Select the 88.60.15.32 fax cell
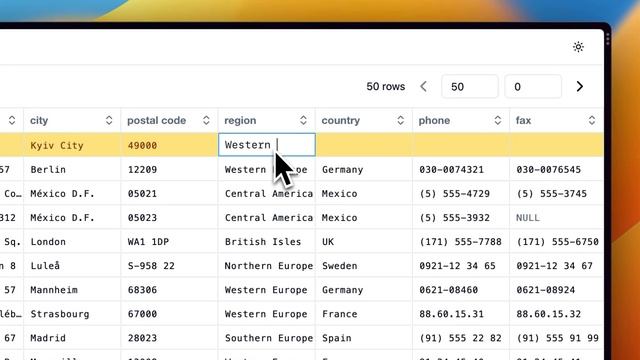Viewport: 640px width, 360px height. [557, 314]
